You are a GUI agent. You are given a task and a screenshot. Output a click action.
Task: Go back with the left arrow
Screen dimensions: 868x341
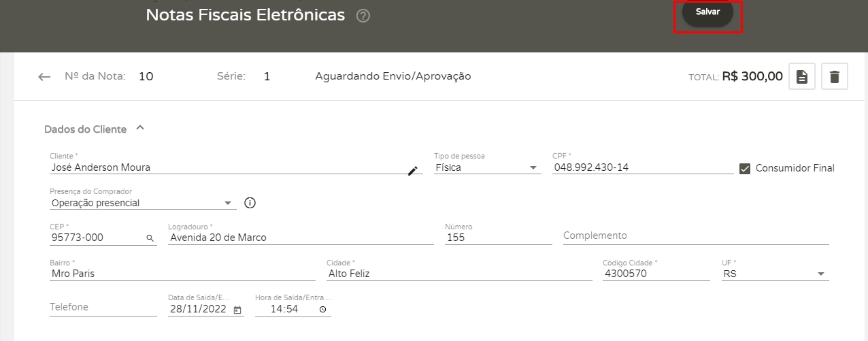coord(44,77)
